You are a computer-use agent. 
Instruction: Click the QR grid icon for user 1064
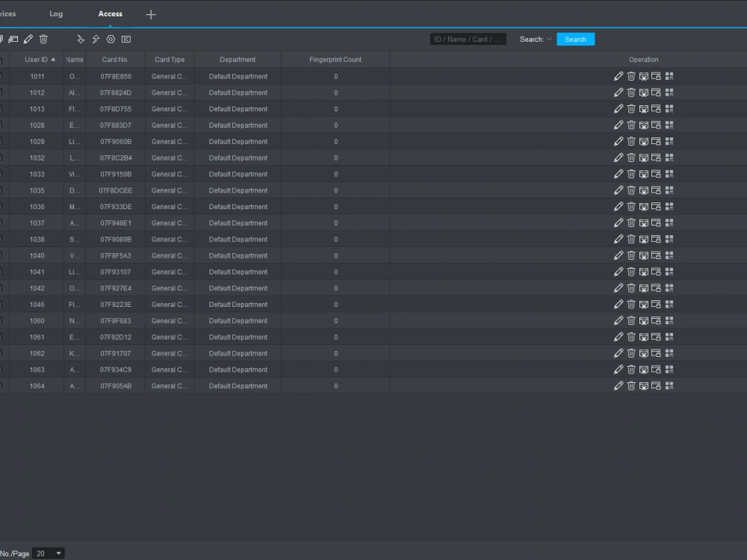(669, 386)
